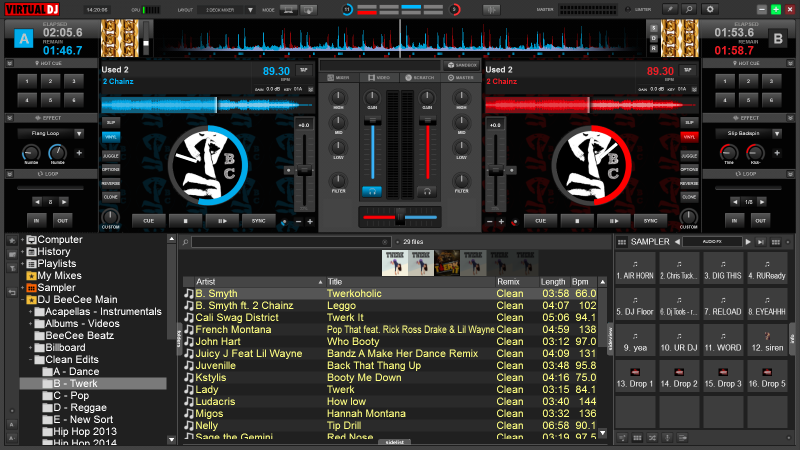
Task: Go to previous sampler bank arrow
Action: pyautogui.click(x=677, y=242)
